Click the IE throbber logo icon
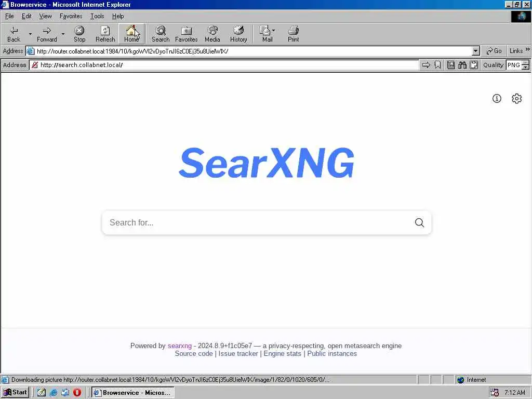Viewport: 532px width, 399px height. [521, 17]
